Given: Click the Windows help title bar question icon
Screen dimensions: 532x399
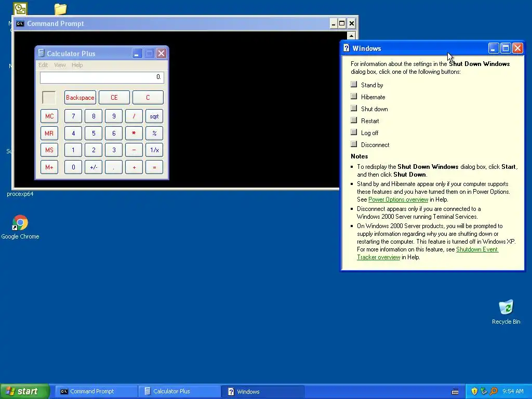Looking at the screenshot, I should [347, 48].
